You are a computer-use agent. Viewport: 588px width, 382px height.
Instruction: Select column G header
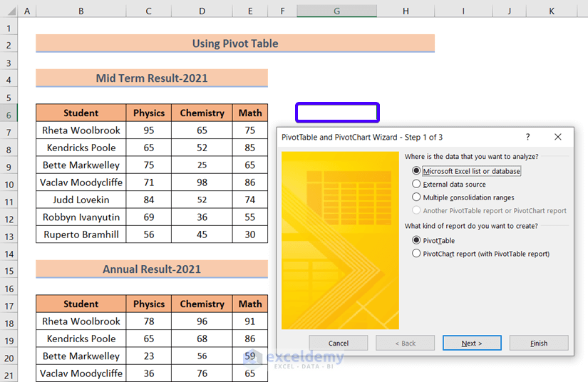pos(336,11)
